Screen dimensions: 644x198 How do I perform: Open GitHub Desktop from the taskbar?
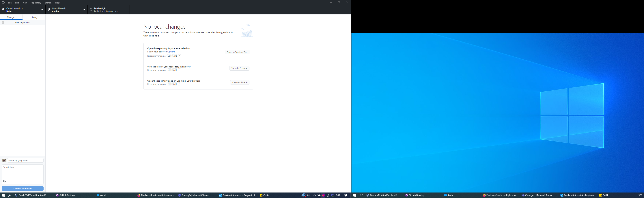(66, 195)
